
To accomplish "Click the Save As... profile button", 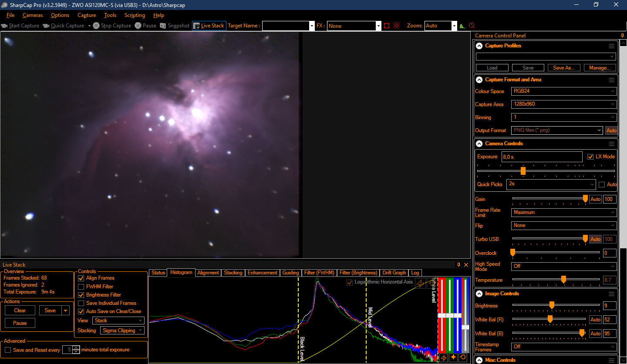I will 563,68.
